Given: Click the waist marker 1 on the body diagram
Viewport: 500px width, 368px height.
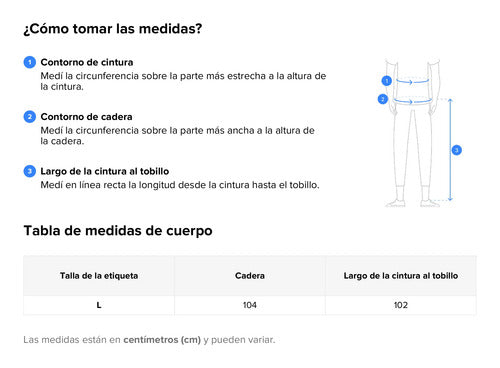Looking at the screenshot, I should click(387, 81).
